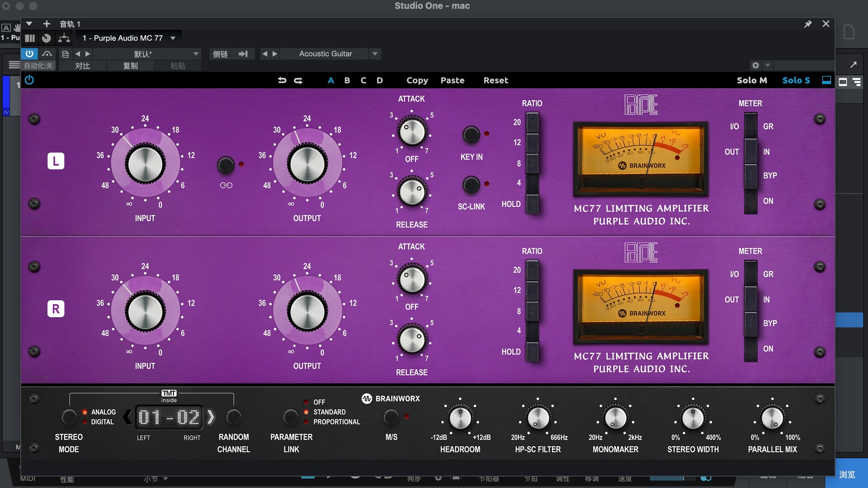
Task: Select preset bank D
Action: (x=380, y=80)
